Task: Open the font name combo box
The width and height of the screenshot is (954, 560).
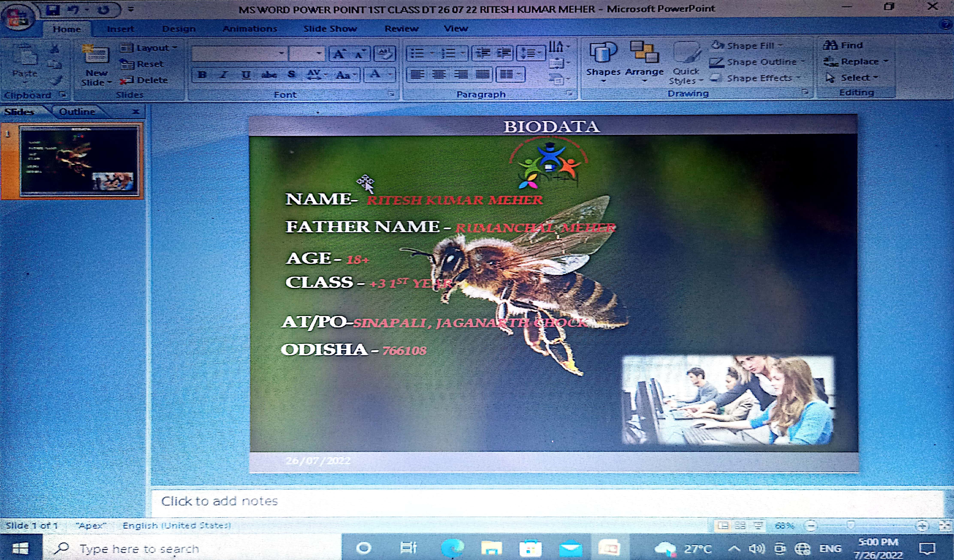Action: (x=238, y=53)
